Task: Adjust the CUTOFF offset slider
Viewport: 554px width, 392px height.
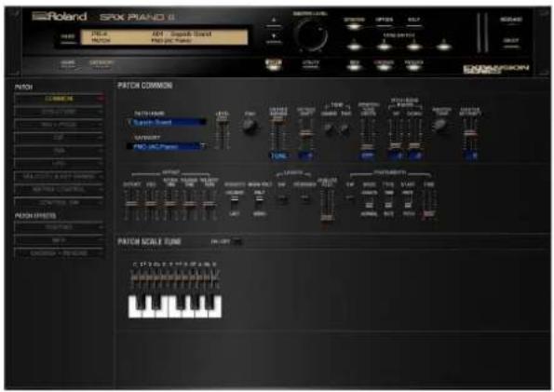Action: 132,205
